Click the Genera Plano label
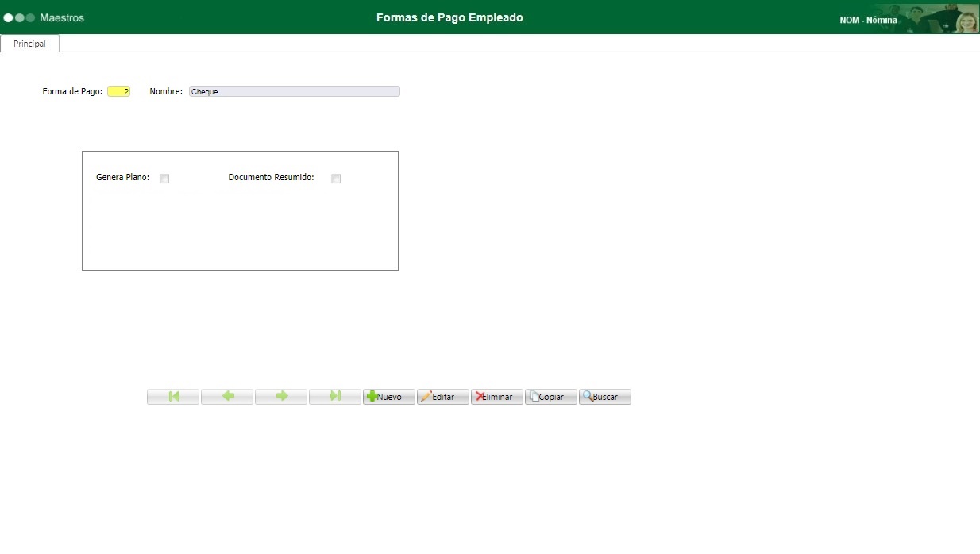The width and height of the screenshot is (980, 554). (x=123, y=178)
